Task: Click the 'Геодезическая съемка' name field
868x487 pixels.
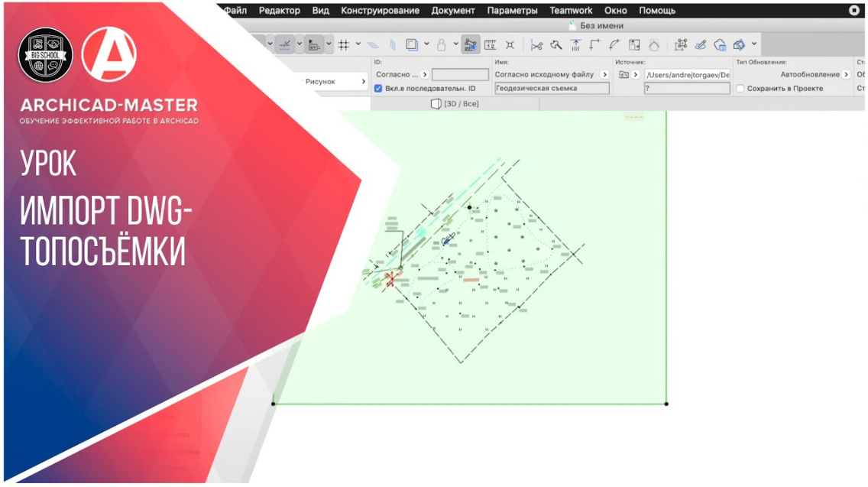Action: point(552,88)
